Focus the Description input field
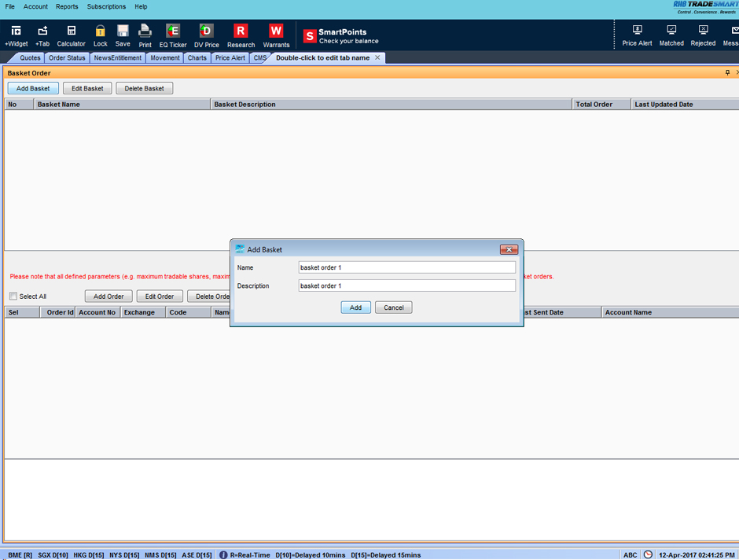Screen dimensions: 739x560 pyautogui.click(x=406, y=286)
